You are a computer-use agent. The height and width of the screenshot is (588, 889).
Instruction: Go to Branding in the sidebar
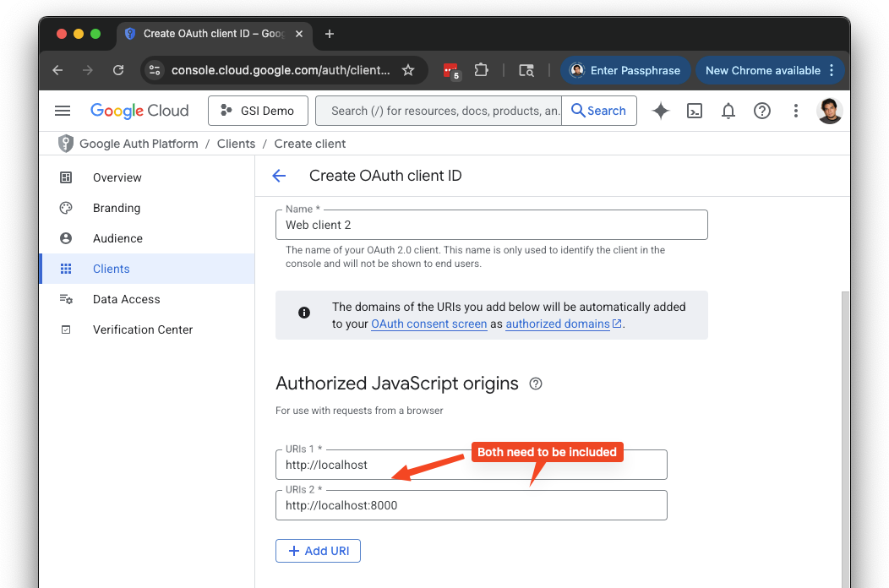[x=117, y=208]
